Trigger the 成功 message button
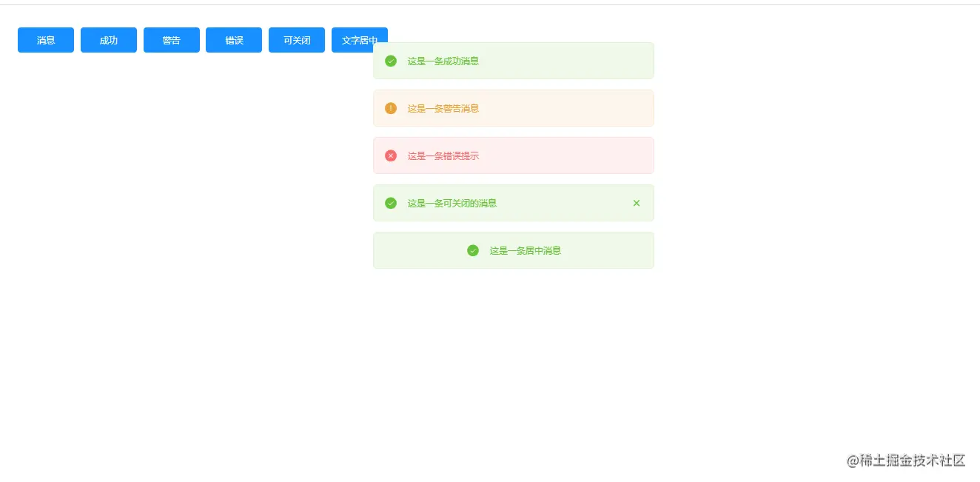The image size is (980, 482). (x=109, y=40)
